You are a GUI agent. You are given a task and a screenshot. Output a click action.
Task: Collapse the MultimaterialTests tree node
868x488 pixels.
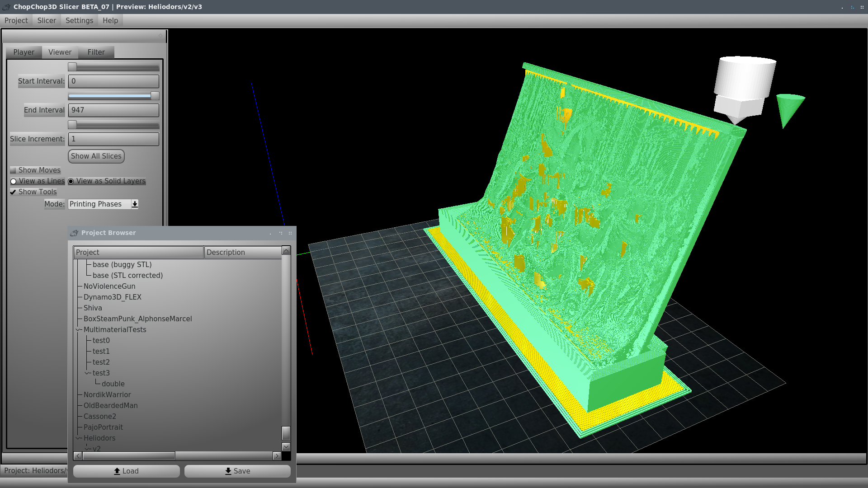point(78,330)
